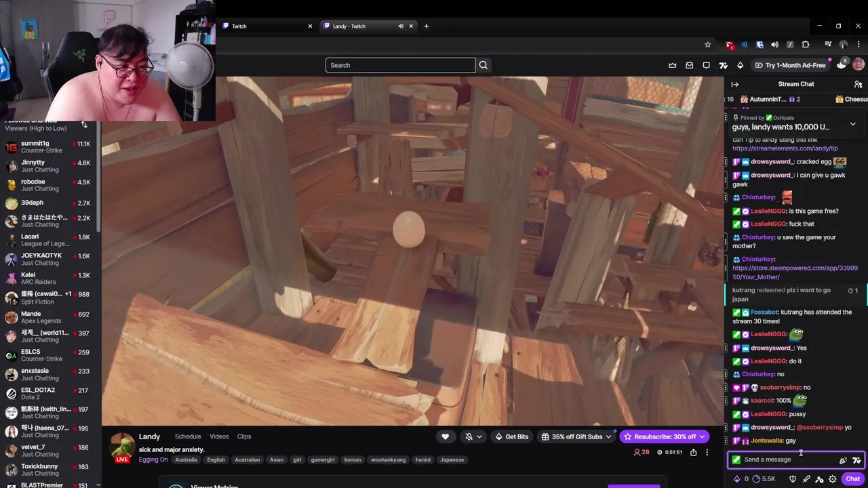The image size is (868, 488).
Task: Click the red mail extension icon
Action: pyautogui.click(x=729, y=45)
